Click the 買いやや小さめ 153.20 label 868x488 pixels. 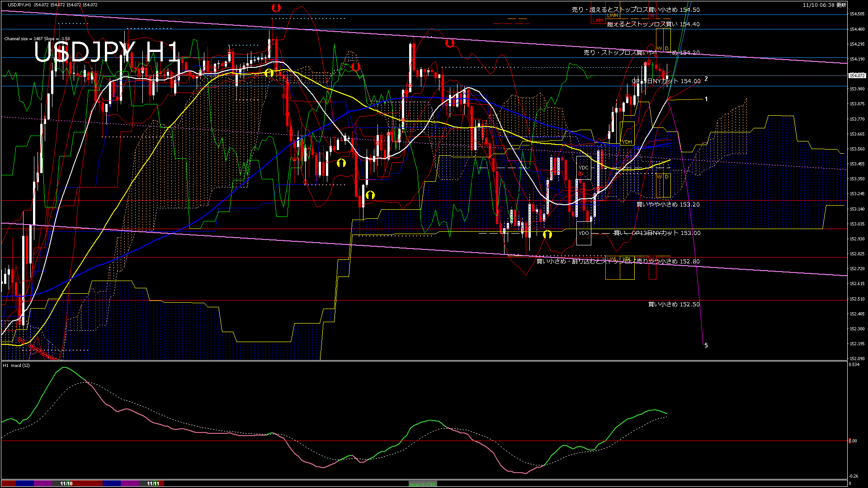pyautogui.click(x=668, y=204)
